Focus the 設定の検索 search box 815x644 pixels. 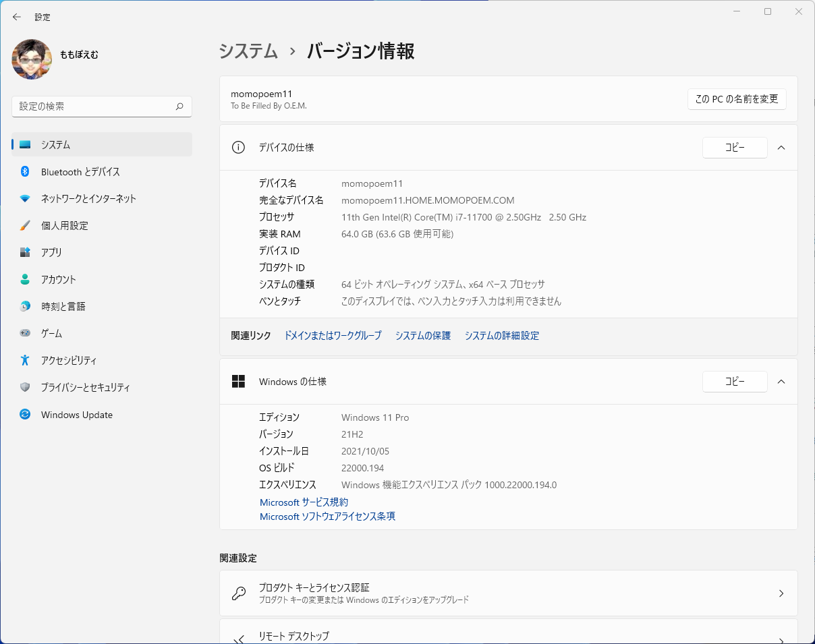click(102, 107)
